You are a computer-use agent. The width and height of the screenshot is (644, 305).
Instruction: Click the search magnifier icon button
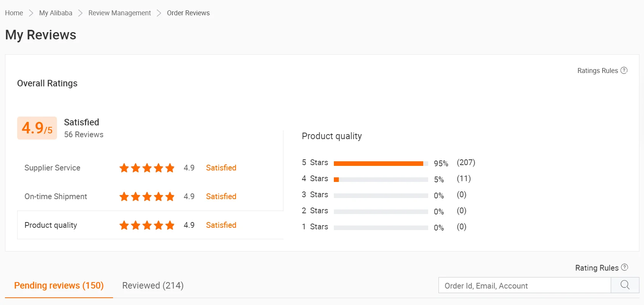(625, 285)
